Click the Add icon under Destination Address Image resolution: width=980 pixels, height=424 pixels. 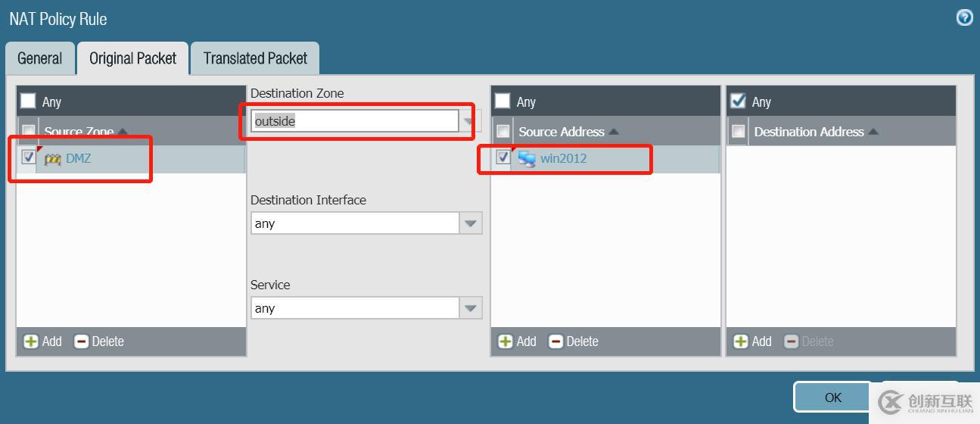pyautogui.click(x=741, y=341)
